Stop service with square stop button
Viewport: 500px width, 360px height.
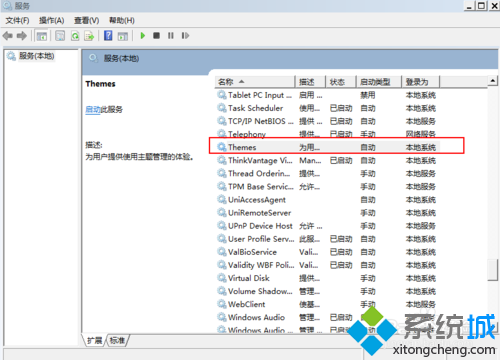[x=156, y=36]
